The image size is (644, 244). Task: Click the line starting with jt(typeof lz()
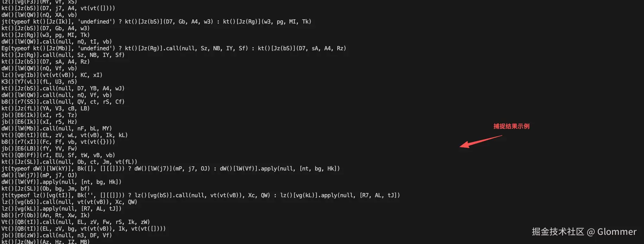201,195
